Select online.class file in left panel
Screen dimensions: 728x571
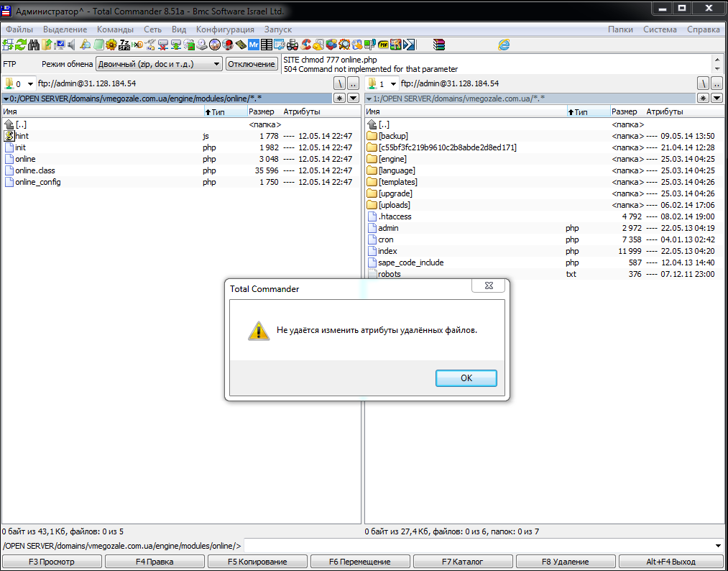(34, 170)
